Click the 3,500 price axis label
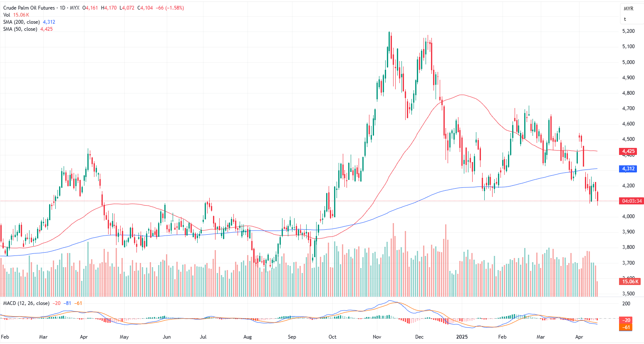Viewport: 644px width, 344px height. point(628,294)
